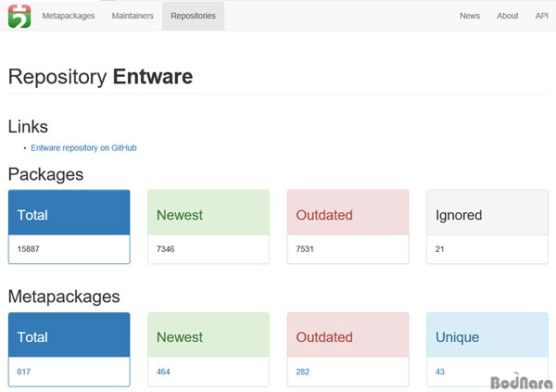
Task: Click the Packages section heading
Action: click(x=45, y=174)
